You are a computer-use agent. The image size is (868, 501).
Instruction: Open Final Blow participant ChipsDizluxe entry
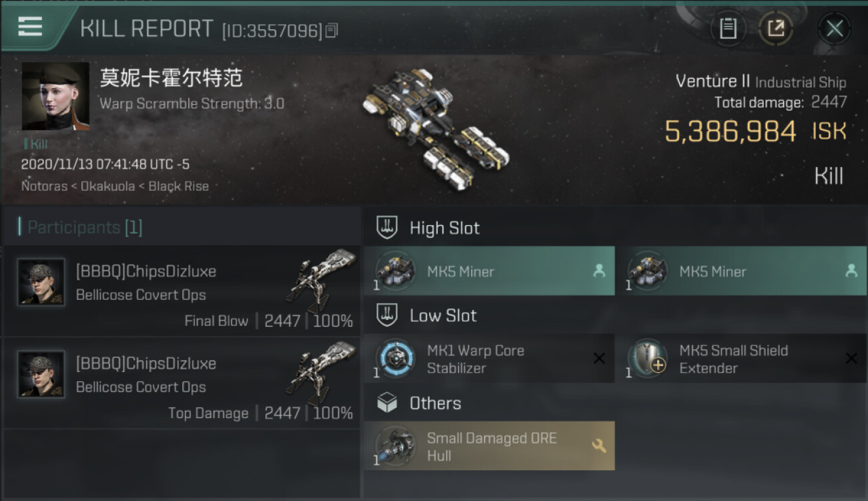tap(180, 291)
